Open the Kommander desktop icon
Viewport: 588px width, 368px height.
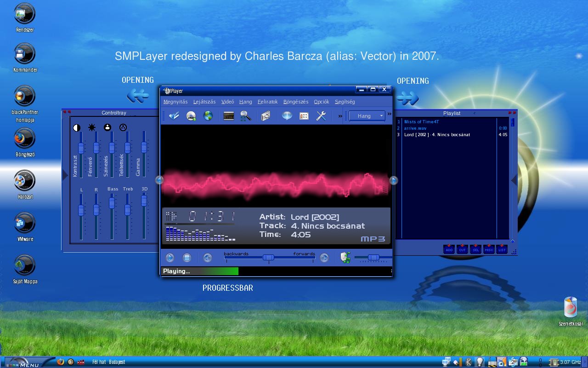(25, 58)
